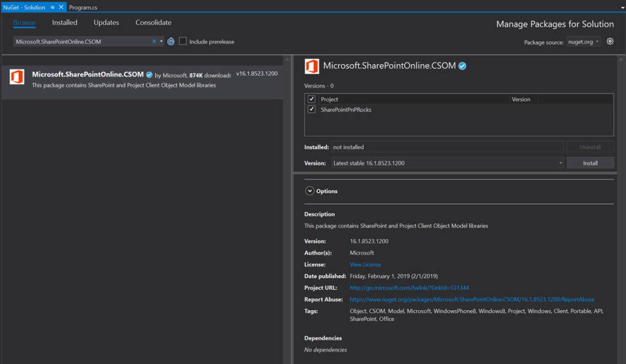Click the package icon in the details pane

click(x=312, y=66)
